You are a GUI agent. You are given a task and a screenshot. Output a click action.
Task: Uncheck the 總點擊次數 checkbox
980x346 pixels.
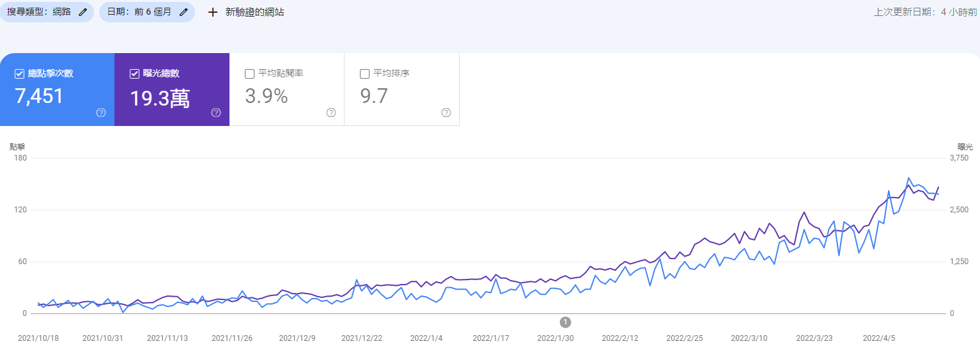pyautogui.click(x=19, y=74)
